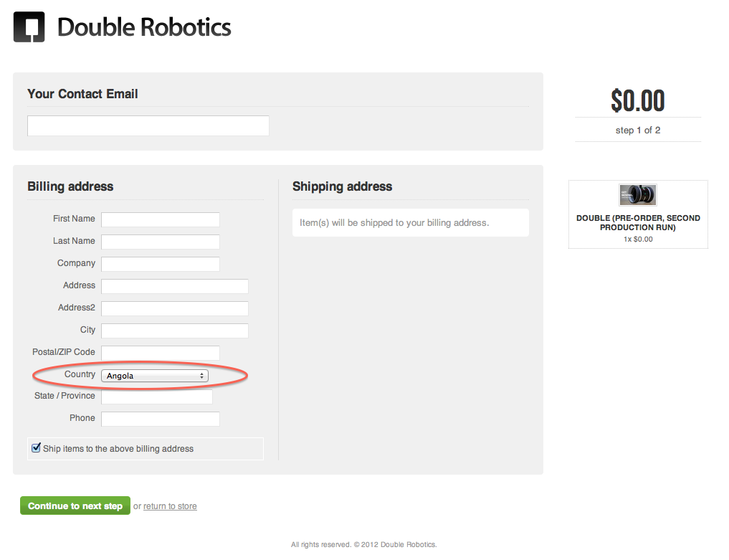Focus the State / Province field
The image size is (729, 560).
point(157,397)
